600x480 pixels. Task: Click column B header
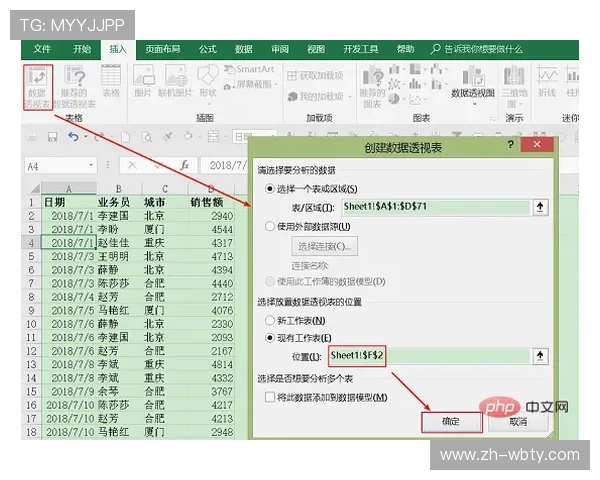(x=119, y=189)
